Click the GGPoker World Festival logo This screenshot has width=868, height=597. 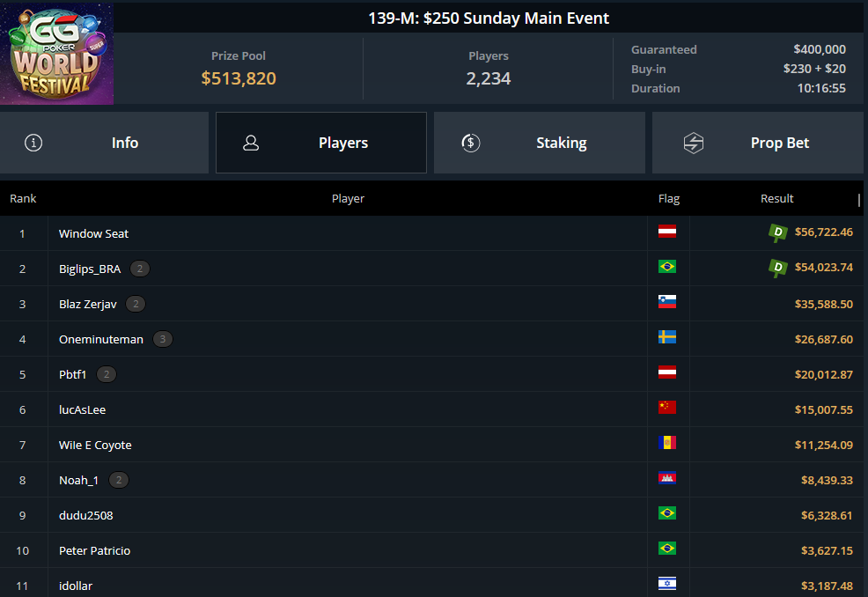pyautogui.click(x=56, y=53)
